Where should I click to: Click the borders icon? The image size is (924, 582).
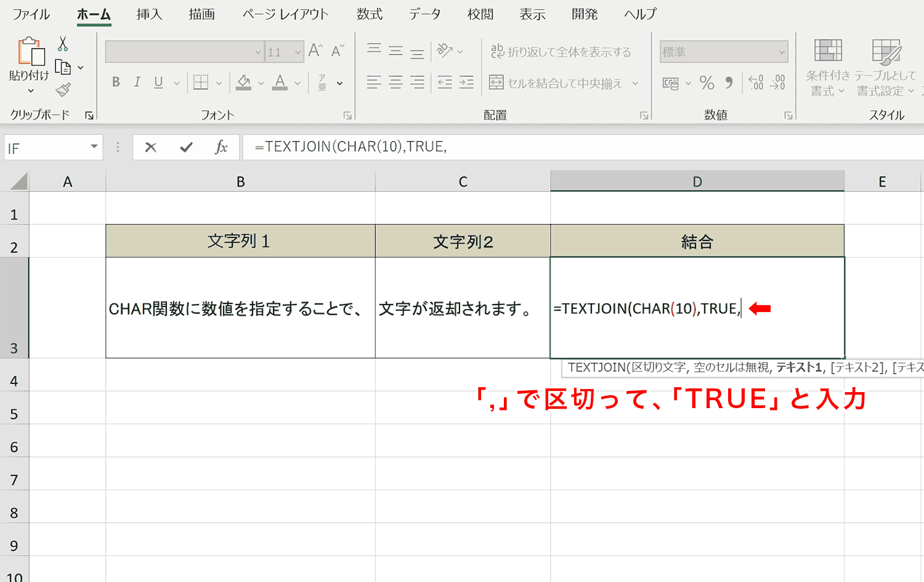(x=201, y=83)
